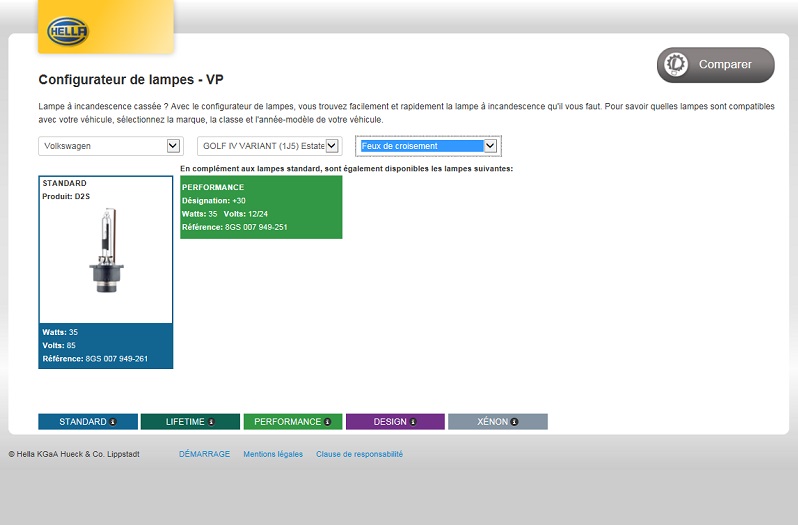This screenshot has height=525, width=798.
Task: Select the LIFETIME category tab label
Action: (x=185, y=422)
